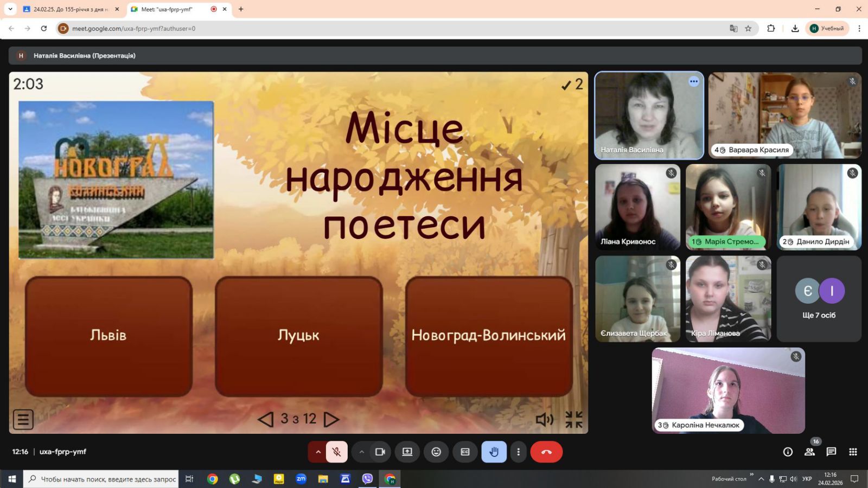
Task: Open more options three-dot menu
Action: click(x=518, y=452)
